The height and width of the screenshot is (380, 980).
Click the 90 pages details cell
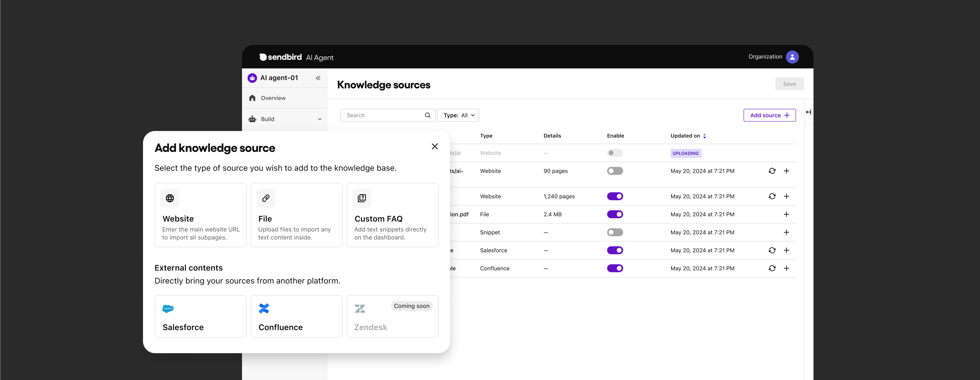555,171
